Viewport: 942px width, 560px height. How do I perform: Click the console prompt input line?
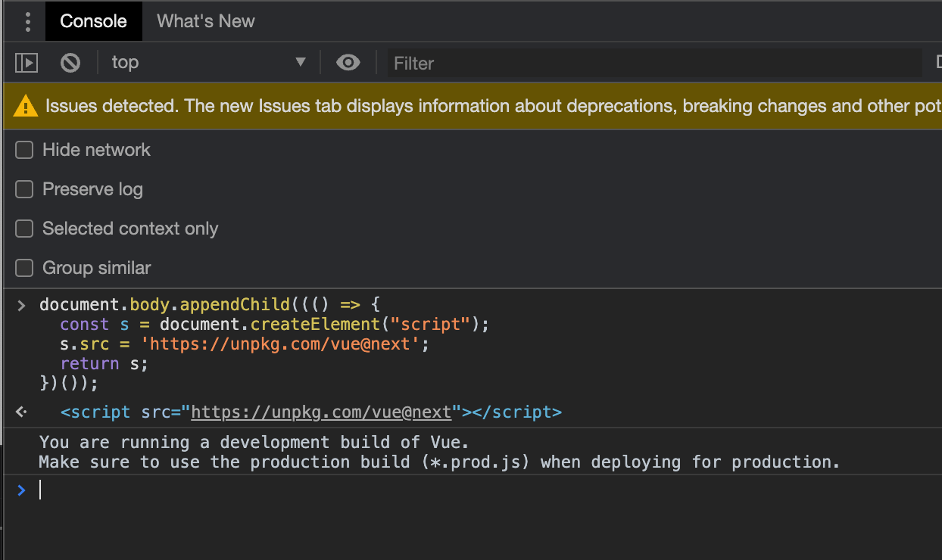[x=485, y=490]
